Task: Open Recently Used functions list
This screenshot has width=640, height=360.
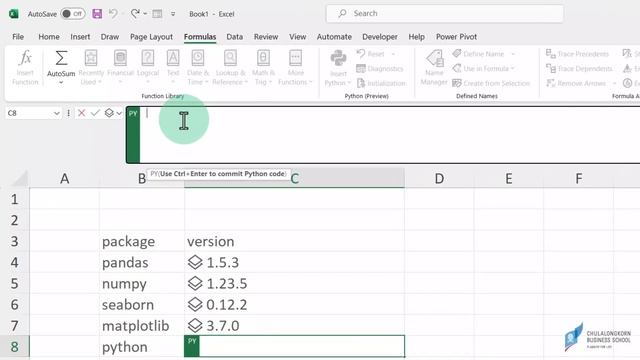Action: [91, 68]
